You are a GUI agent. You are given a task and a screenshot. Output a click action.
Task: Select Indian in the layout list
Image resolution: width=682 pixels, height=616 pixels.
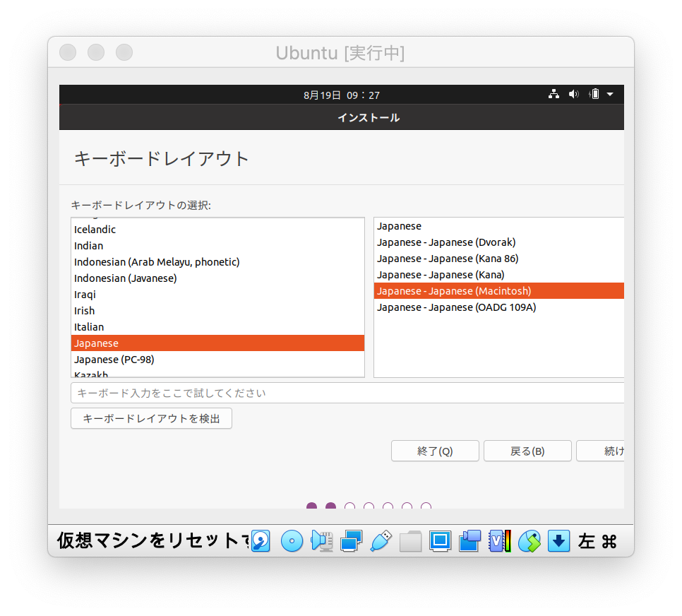point(217,246)
